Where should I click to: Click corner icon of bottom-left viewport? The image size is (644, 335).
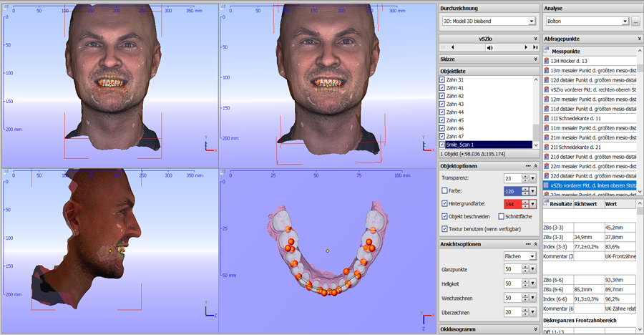[x=5, y=172]
